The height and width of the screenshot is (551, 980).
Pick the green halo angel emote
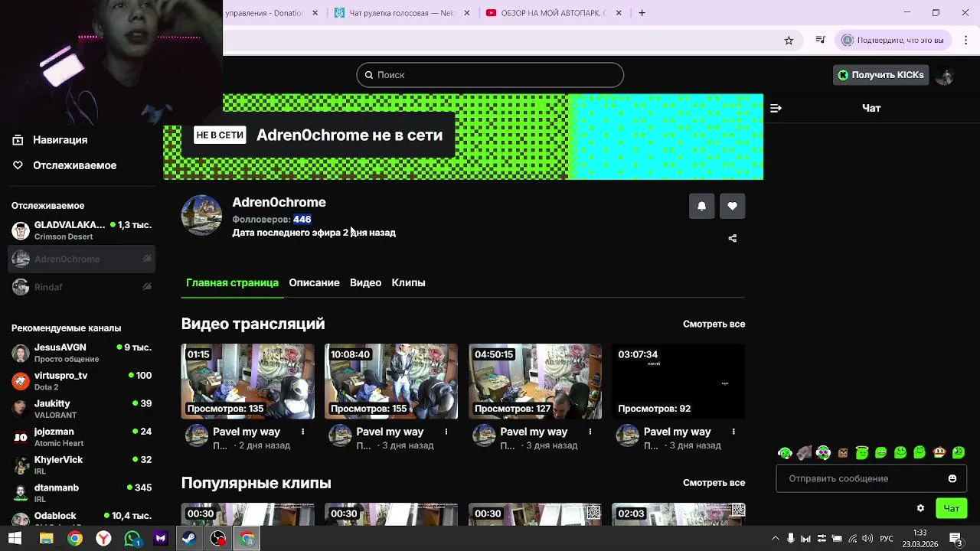(x=862, y=453)
